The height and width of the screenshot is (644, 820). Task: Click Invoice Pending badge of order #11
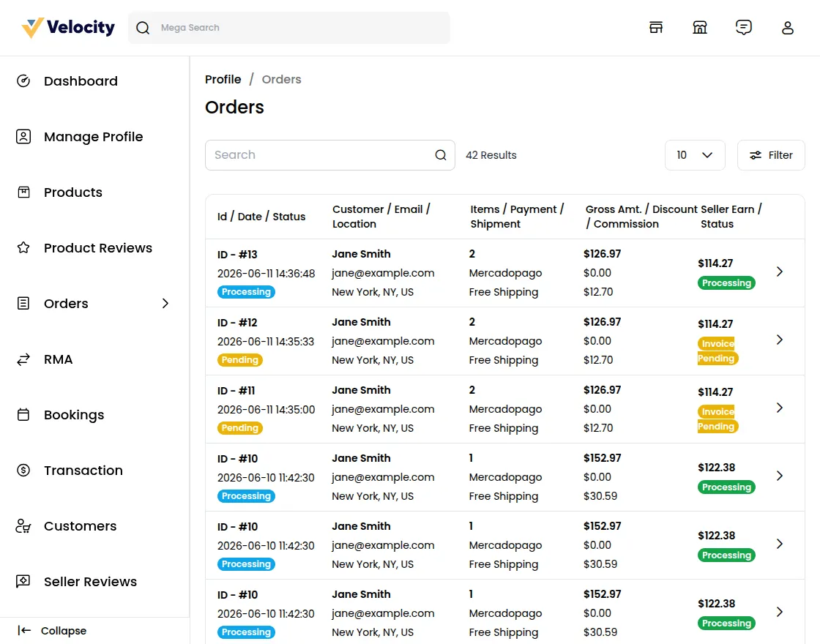pos(717,419)
